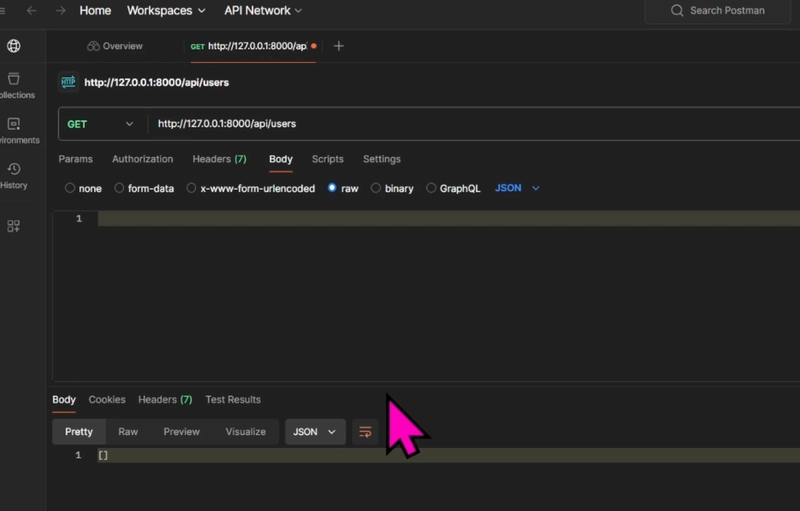The height and width of the screenshot is (511, 800).
Task: Switch to the request Body tab
Action: pyautogui.click(x=281, y=159)
